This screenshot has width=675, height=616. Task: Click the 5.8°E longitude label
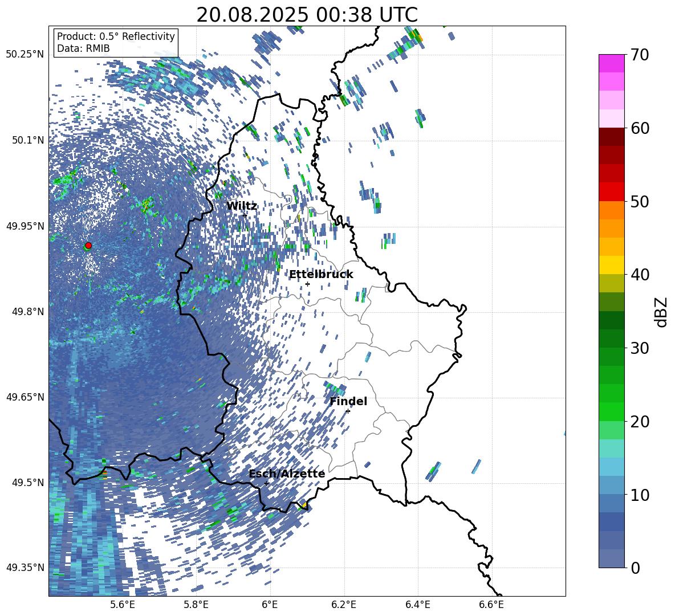pos(196,605)
